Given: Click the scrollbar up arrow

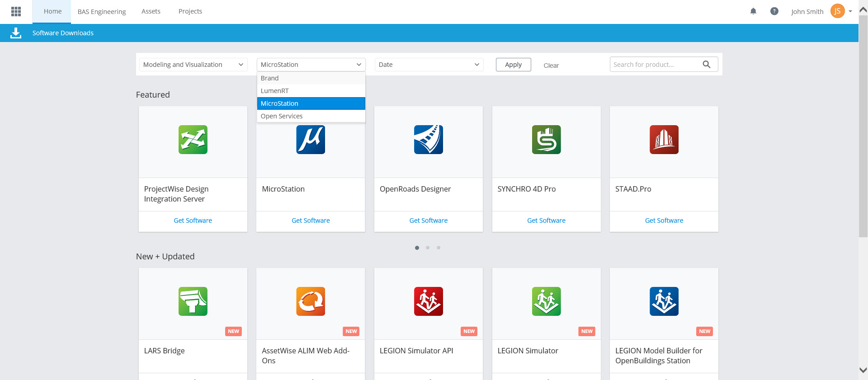Looking at the screenshot, I should (863, 9).
